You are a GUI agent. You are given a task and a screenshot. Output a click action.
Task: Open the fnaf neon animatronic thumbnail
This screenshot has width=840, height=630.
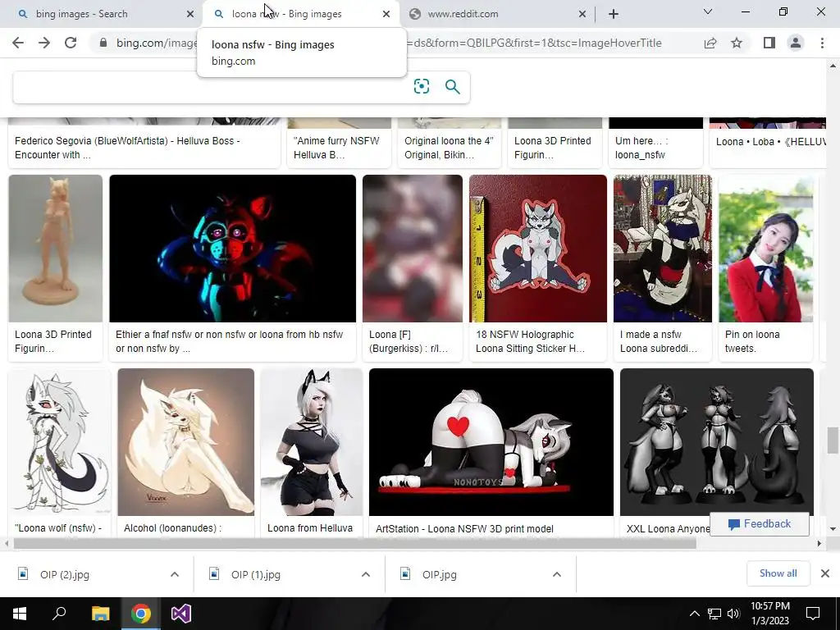(232, 249)
